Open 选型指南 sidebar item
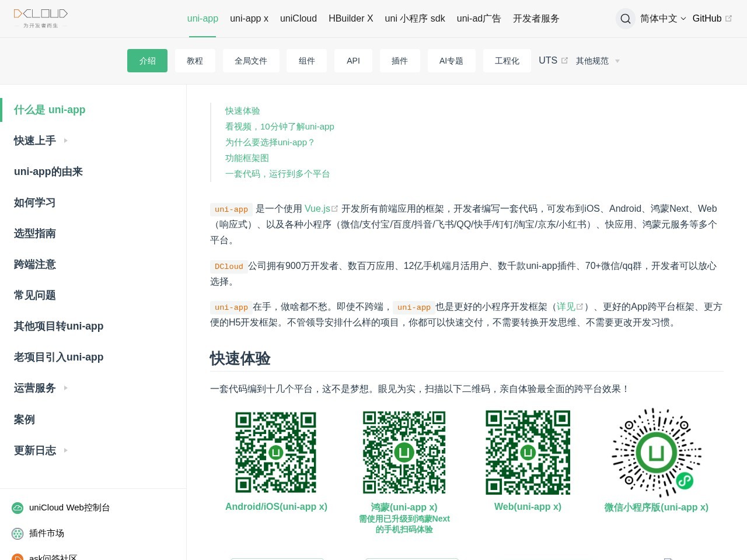Image resolution: width=747 pixels, height=560 pixels. 35,233
